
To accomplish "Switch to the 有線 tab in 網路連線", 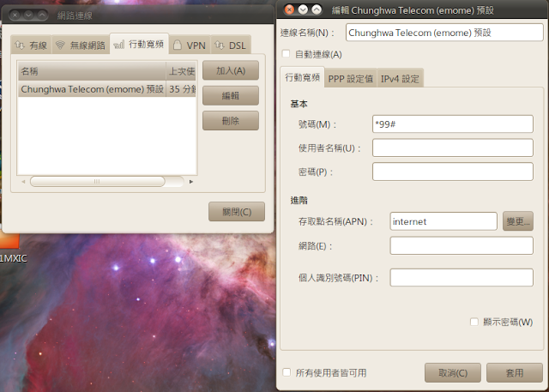I will (32, 45).
